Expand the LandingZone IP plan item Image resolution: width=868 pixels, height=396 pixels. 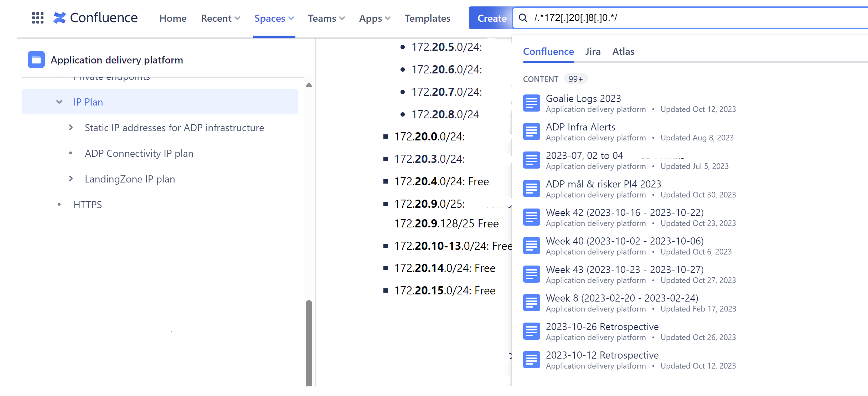(x=70, y=179)
